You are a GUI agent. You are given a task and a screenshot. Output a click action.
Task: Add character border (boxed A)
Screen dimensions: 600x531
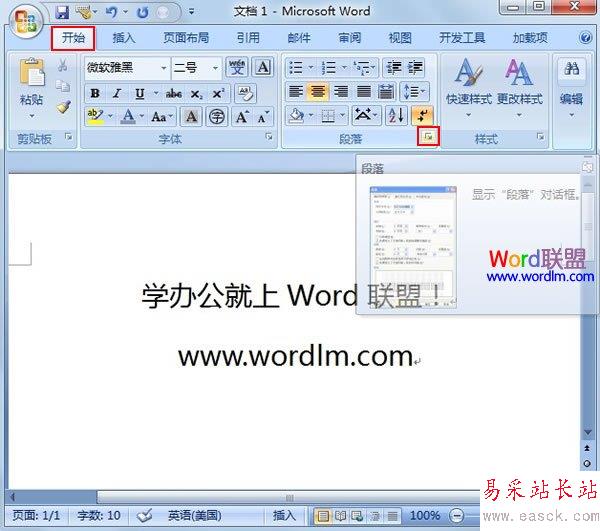(262, 68)
